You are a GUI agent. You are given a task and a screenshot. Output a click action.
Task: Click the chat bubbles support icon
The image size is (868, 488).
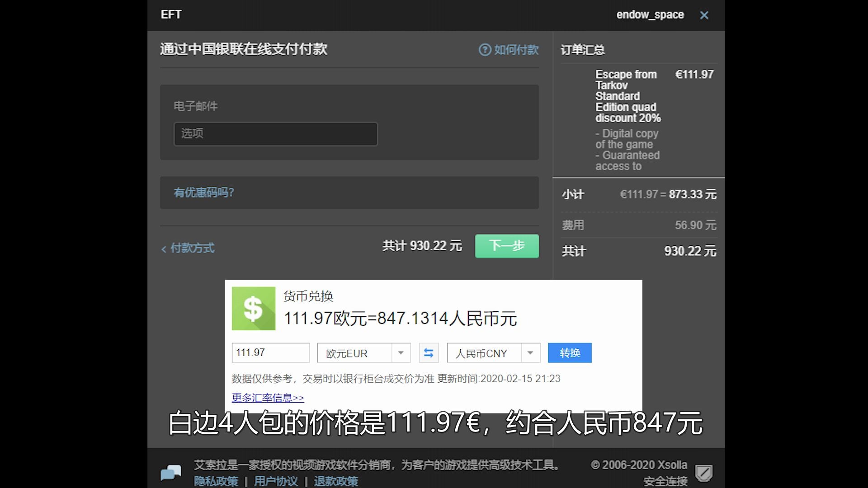171,473
